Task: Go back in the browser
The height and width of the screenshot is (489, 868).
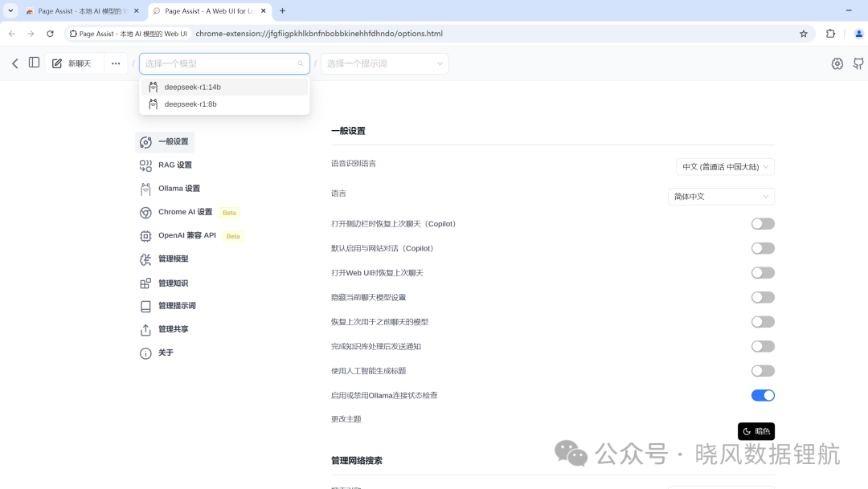Action: pos(11,34)
